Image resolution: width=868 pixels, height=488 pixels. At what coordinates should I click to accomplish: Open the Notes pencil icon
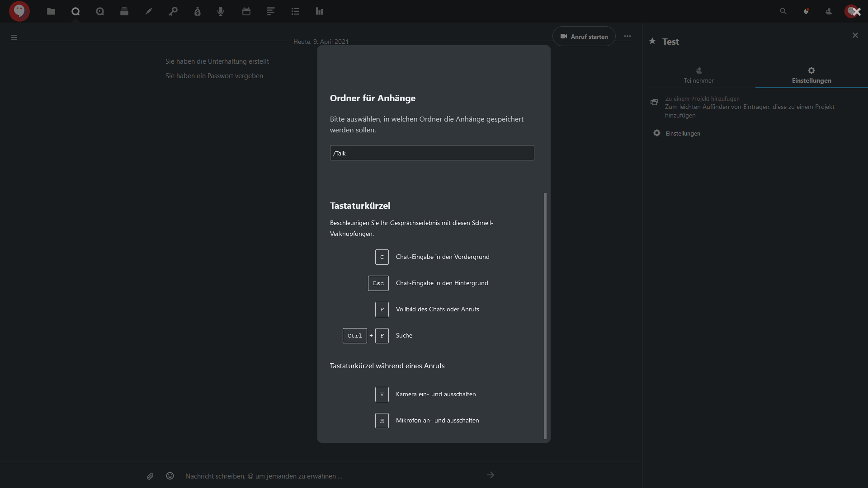point(149,11)
